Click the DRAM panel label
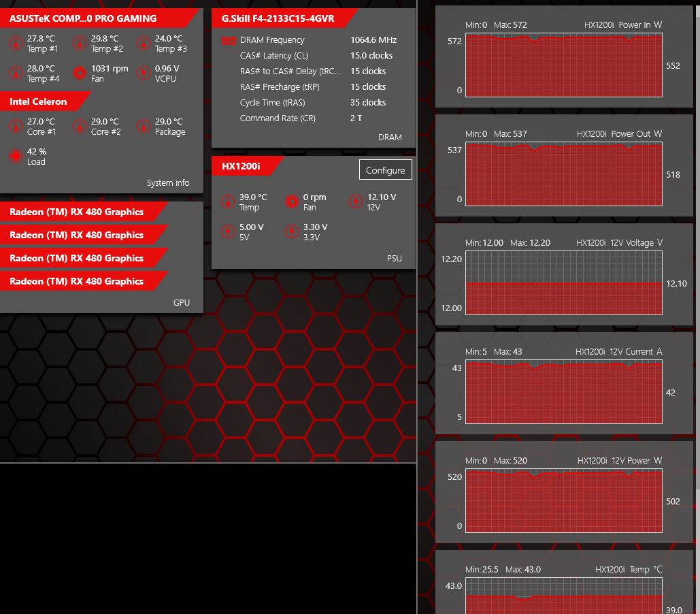This screenshot has height=614, width=700. click(x=390, y=138)
